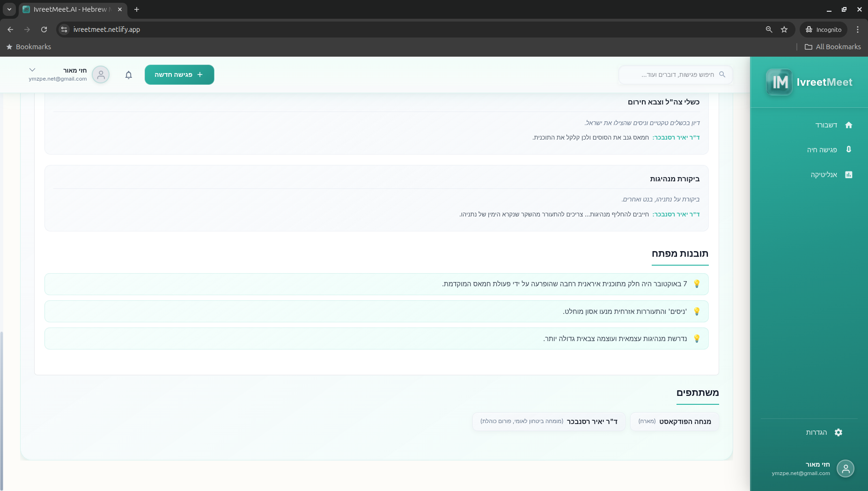Click the ד"ר יאיר רסנבבר participant chip
Screen dimensions: 868x491
[x=549, y=421]
